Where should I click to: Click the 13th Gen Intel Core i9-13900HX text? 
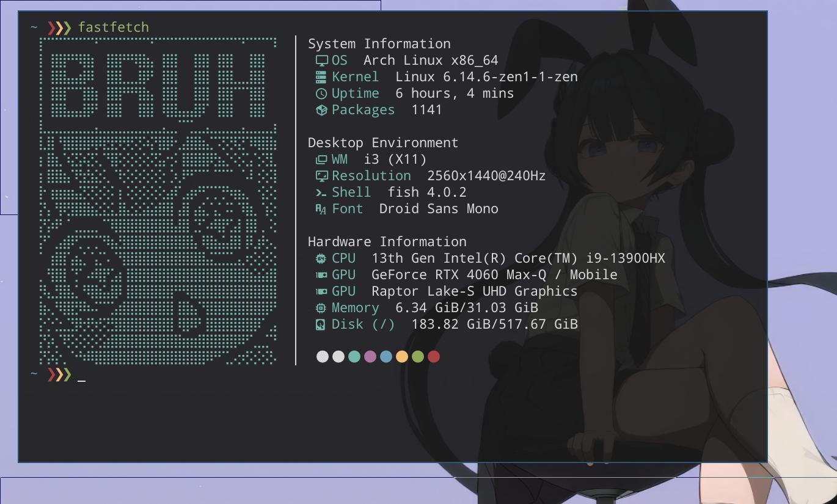point(518,258)
